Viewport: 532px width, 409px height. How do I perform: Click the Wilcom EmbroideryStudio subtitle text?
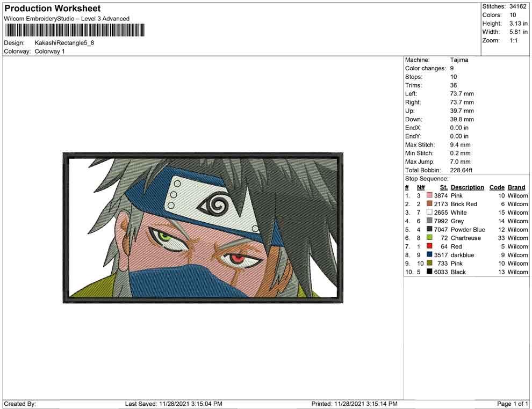click(x=67, y=19)
